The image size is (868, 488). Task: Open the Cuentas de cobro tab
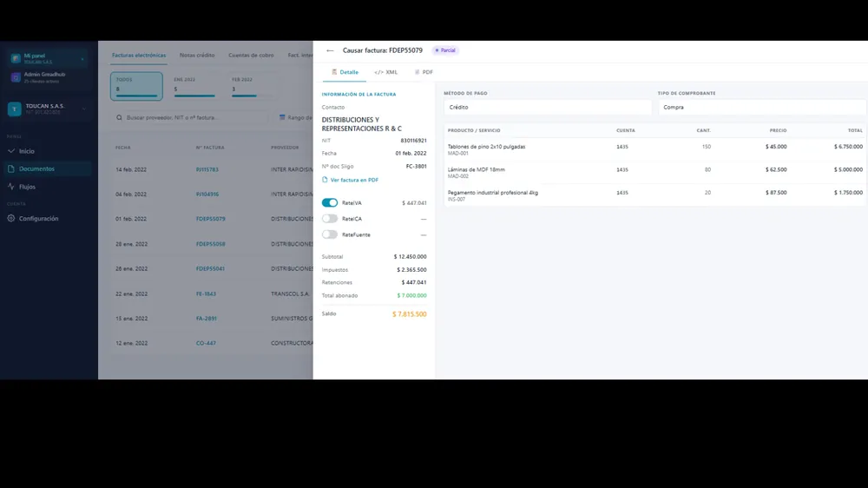click(251, 56)
